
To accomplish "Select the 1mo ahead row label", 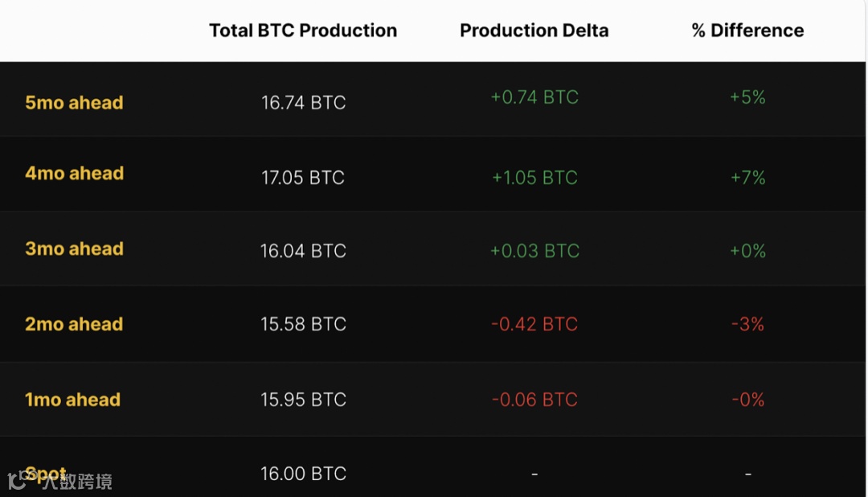I will coord(72,400).
